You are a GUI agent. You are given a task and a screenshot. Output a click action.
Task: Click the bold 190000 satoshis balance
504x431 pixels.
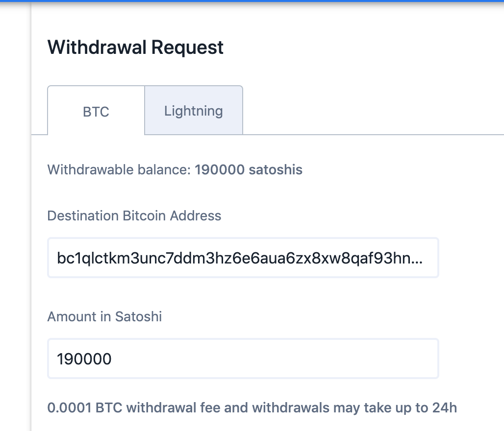click(x=249, y=169)
